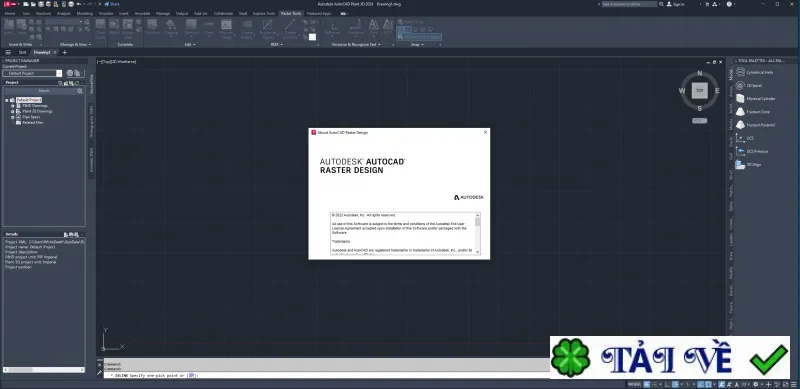The image size is (800, 389).
Task: Select the Elliptical Cylinder tool
Action: coord(755,99)
